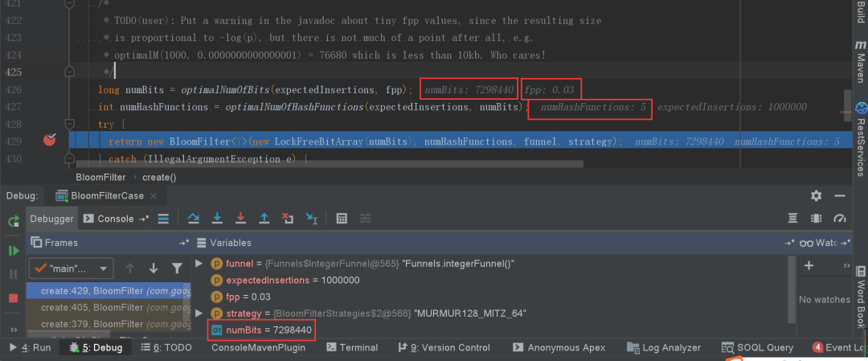Expand the strategy variable node
Image resolution: width=868 pixels, height=361 pixels.
pos(199,314)
